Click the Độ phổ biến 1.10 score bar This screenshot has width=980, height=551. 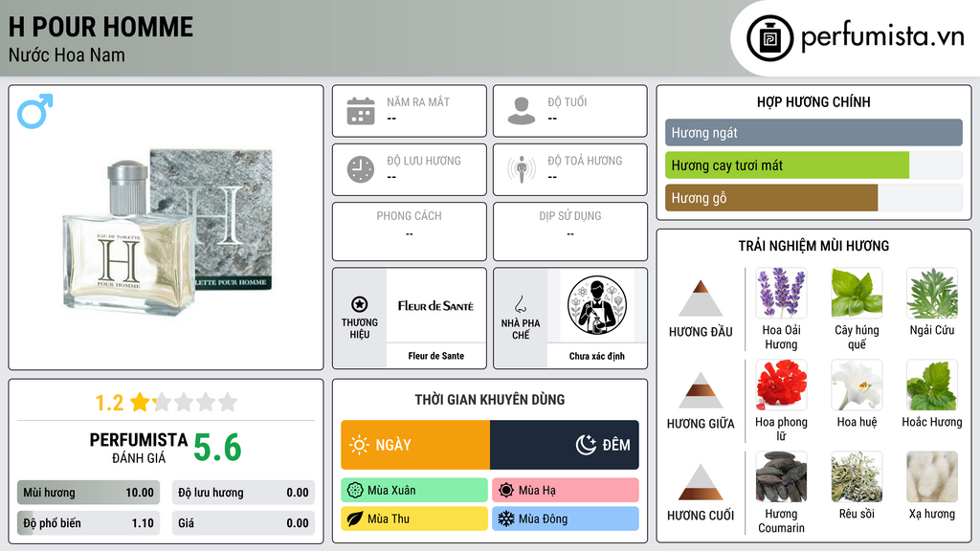pyautogui.click(x=89, y=523)
